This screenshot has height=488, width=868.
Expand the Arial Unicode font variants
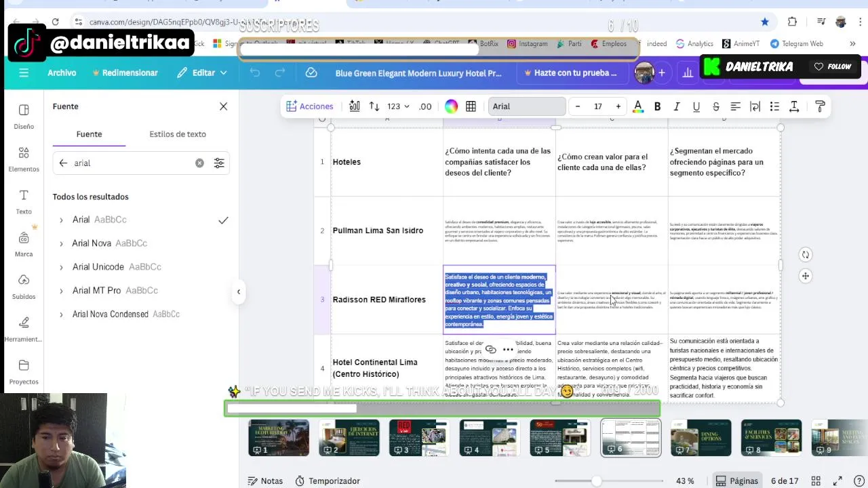(x=61, y=267)
